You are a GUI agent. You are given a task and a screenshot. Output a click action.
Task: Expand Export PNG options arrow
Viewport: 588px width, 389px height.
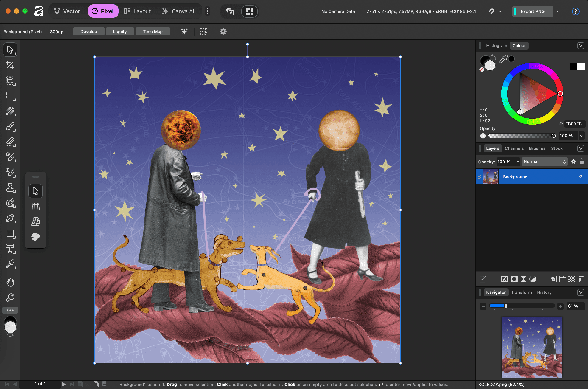557,11
